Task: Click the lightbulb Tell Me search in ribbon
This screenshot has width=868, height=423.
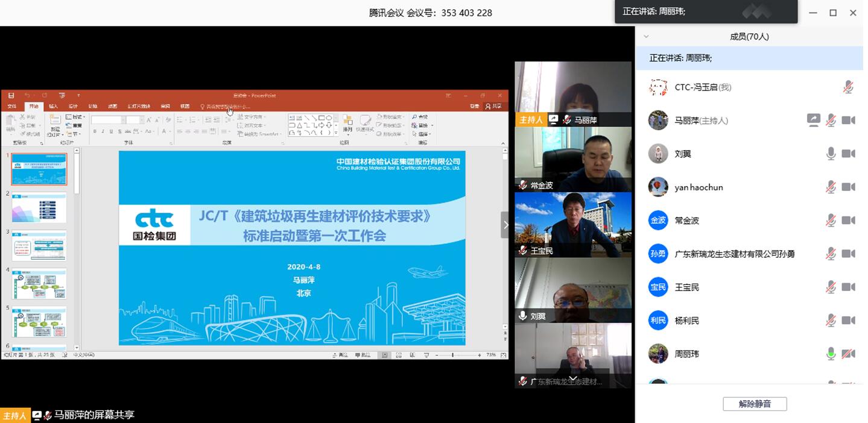Action: (203, 107)
